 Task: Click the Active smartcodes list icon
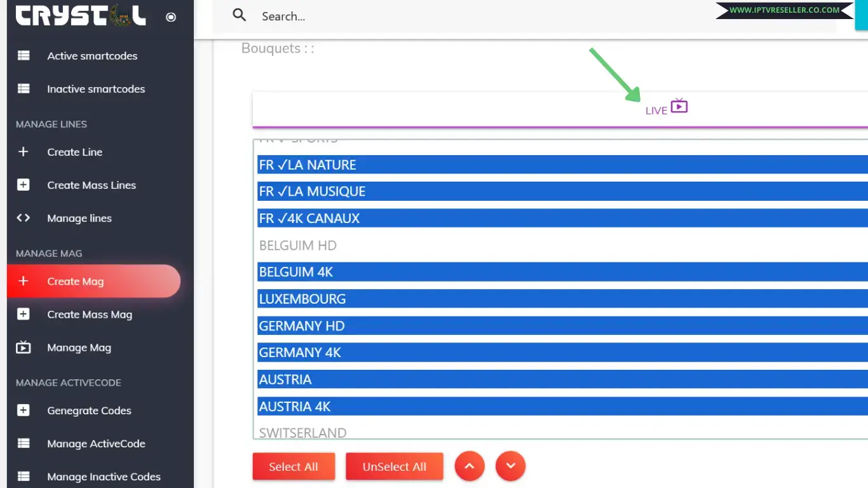pyautogui.click(x=23, y=56)
